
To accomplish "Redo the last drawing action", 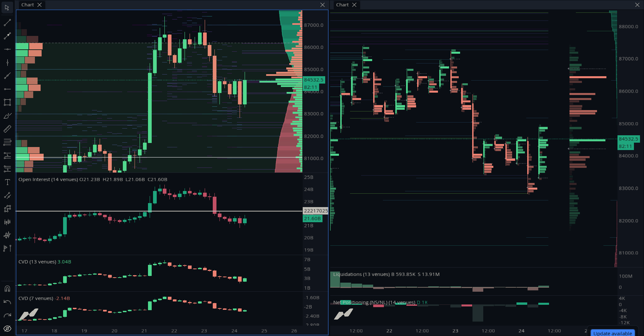I will click(x=7, y=315).
